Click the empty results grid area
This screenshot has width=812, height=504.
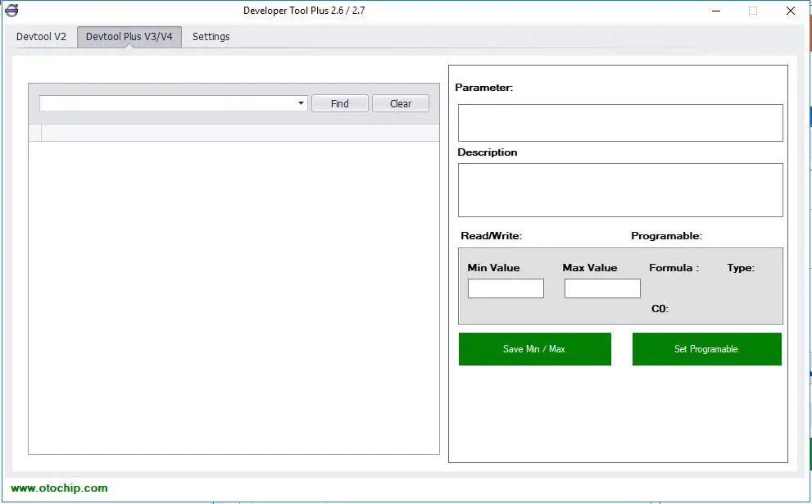(234, 297)
